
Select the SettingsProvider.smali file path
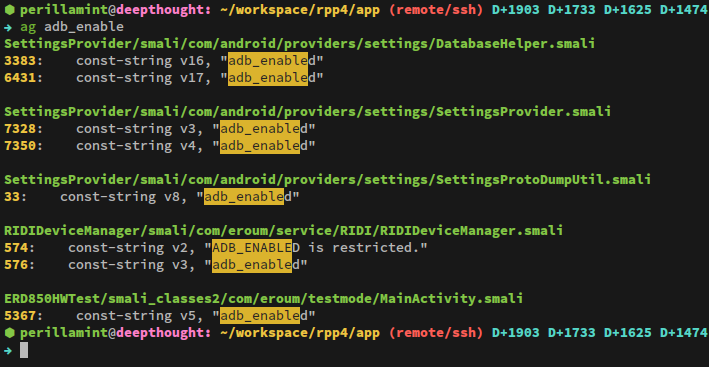click(307, 112)
